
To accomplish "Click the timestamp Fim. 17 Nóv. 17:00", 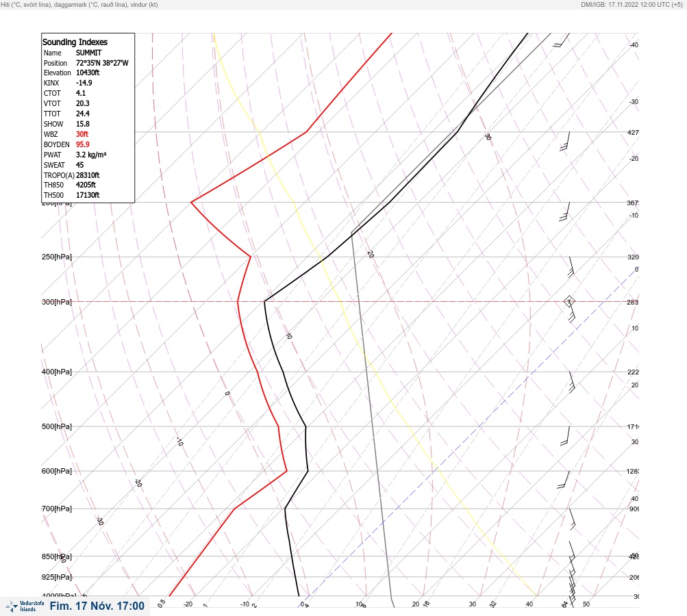I will point(97,606).
